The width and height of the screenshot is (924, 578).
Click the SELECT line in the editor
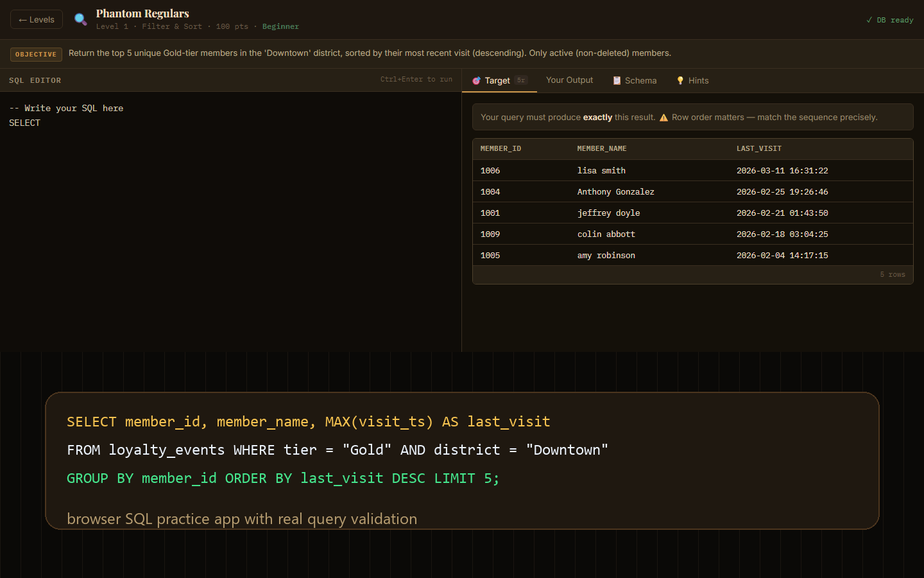[x=24, y=123]
